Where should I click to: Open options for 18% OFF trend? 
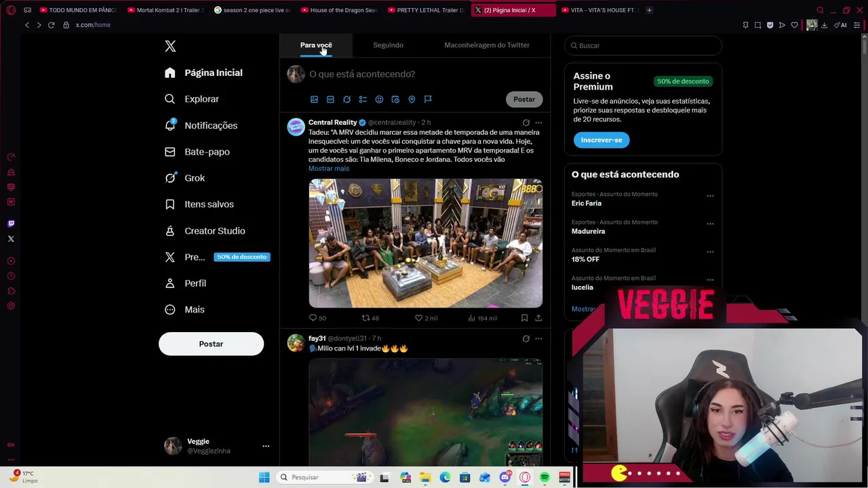point(710,251)
